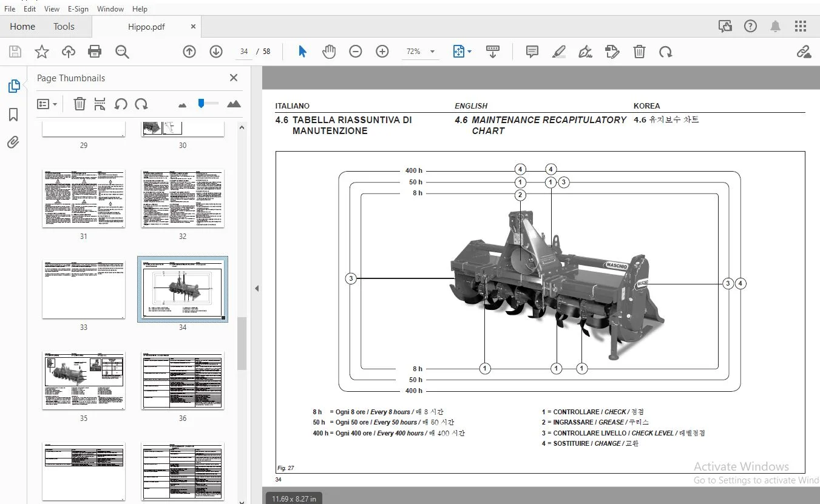
Task: Click the thumbnails panel scrollbar thumb
Action: click(242, 343)
